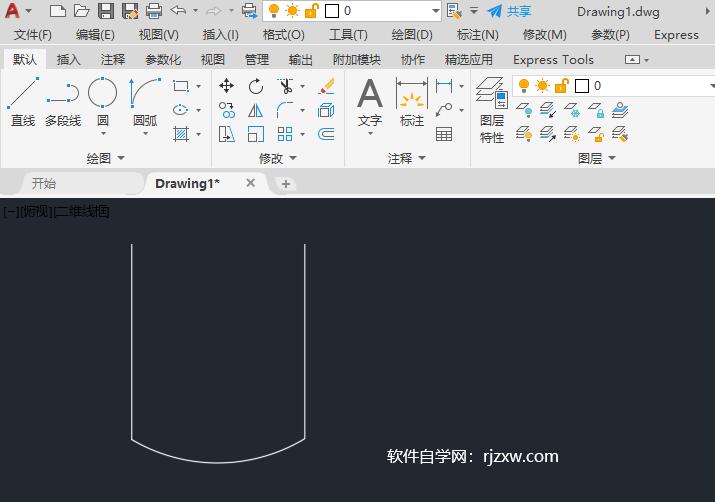
Task: Switch to the 开始 document tab
Action: [44, 183]
